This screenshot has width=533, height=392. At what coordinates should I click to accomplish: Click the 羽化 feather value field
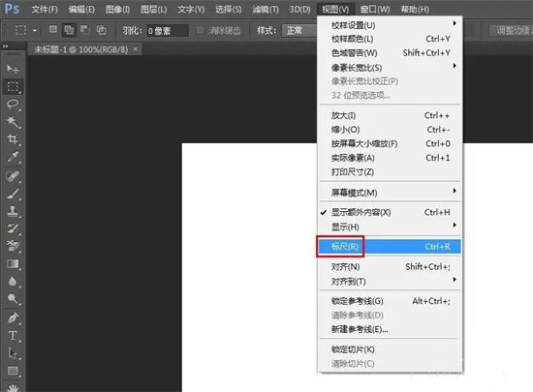(x=167, y=31)
